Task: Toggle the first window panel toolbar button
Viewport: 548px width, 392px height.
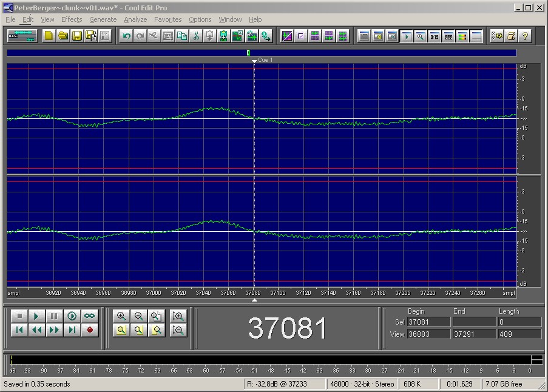Action: coord(364,36)
